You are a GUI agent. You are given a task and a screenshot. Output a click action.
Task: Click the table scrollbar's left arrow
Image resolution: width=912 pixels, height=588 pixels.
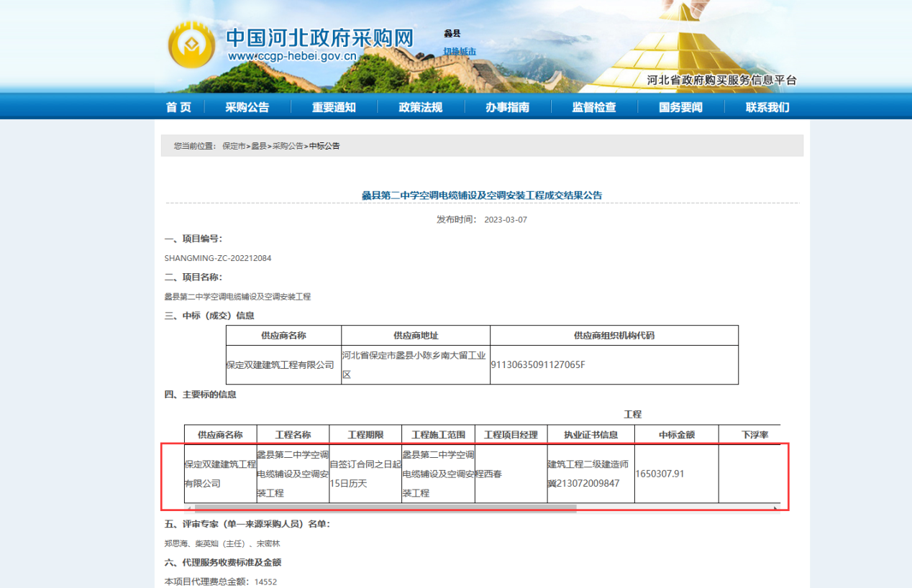[x=188, y=507]
